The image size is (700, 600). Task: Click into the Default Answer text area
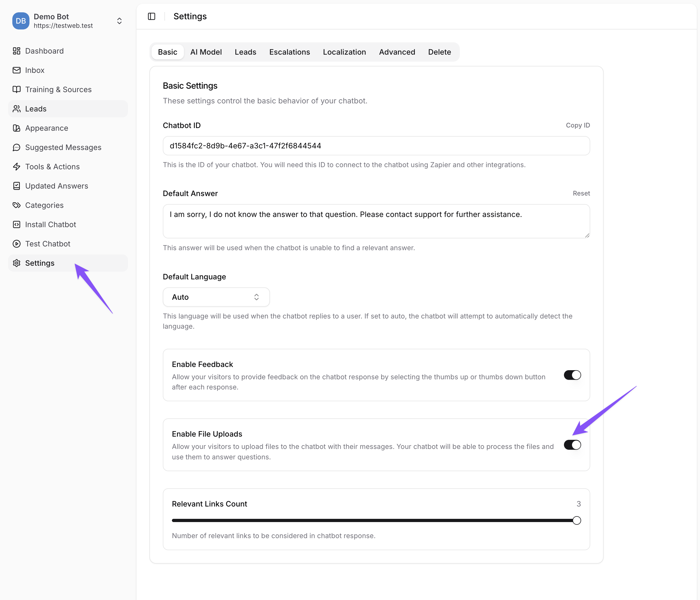coord(376,221)
